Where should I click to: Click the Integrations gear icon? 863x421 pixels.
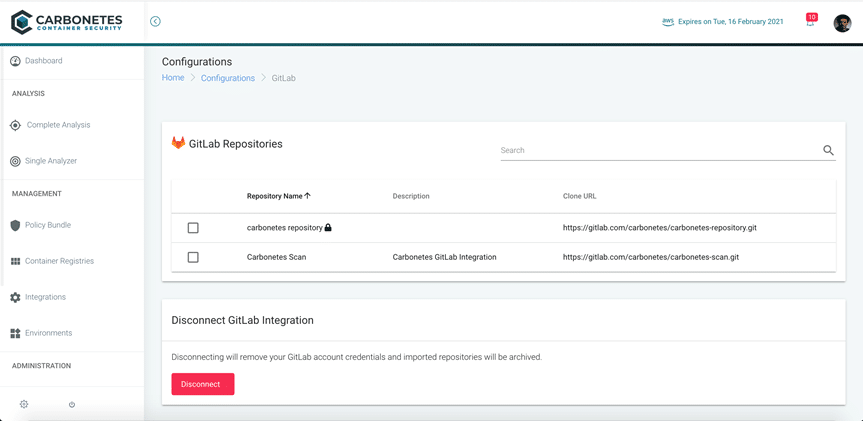pyautogui.click(x=16, y=297)
